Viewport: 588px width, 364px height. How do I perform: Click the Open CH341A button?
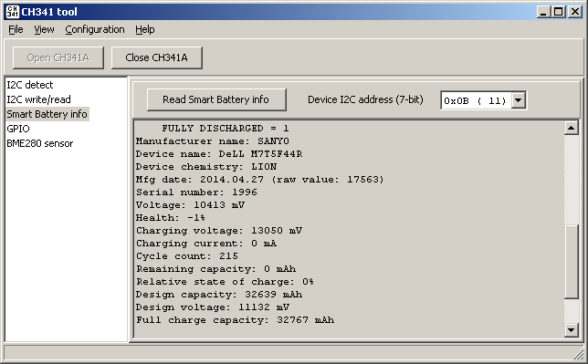[x=58, y=57]
